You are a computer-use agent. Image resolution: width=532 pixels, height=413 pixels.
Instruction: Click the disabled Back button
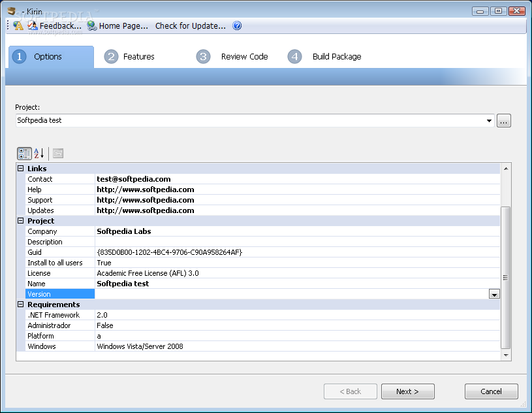tap(351, 391)
